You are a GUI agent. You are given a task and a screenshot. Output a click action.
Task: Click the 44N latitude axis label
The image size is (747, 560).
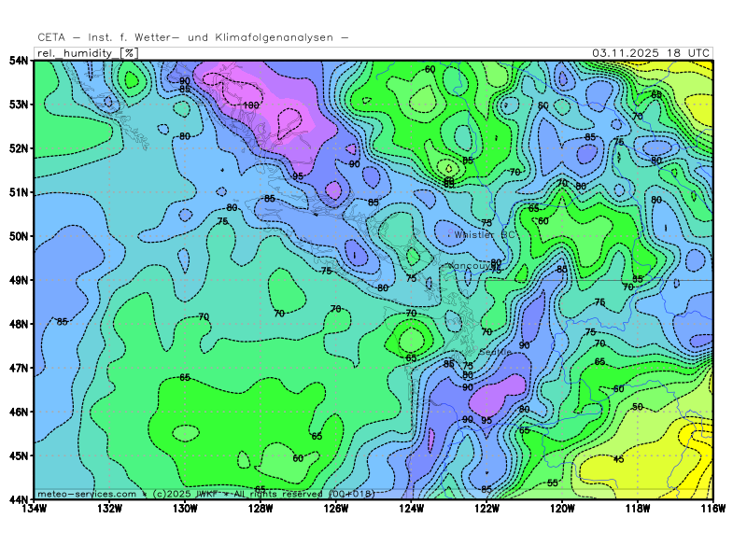coord(18,499)
